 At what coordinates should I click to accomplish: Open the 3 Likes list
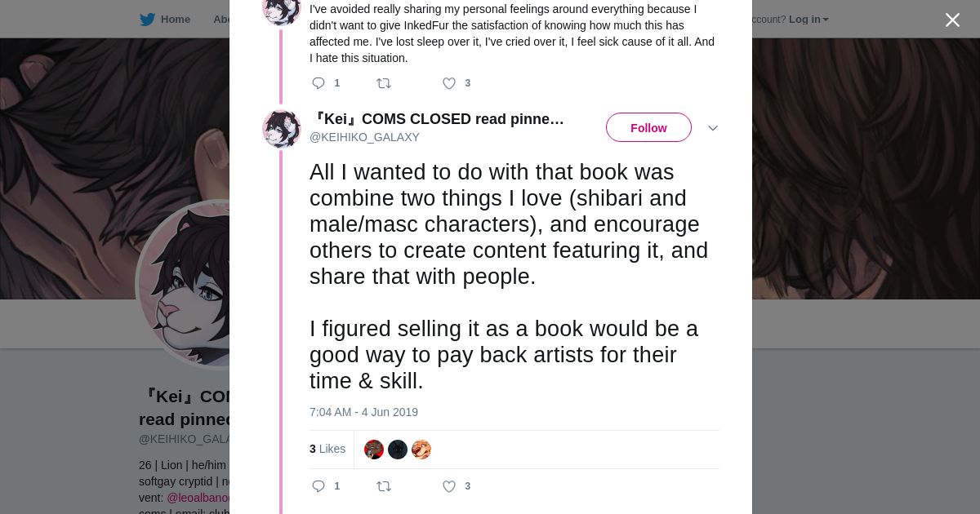pyautogui.click(x=327, y=449)
